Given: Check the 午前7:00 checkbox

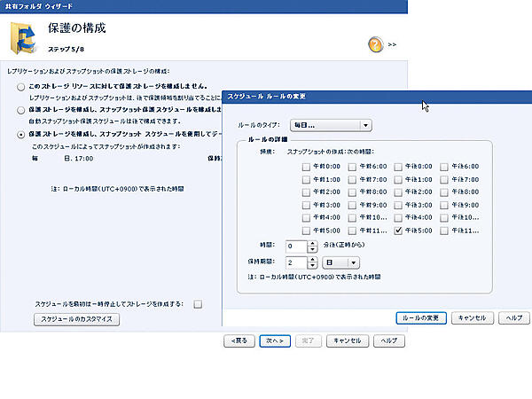Looking at the screenshot, I should pos(352,180).
